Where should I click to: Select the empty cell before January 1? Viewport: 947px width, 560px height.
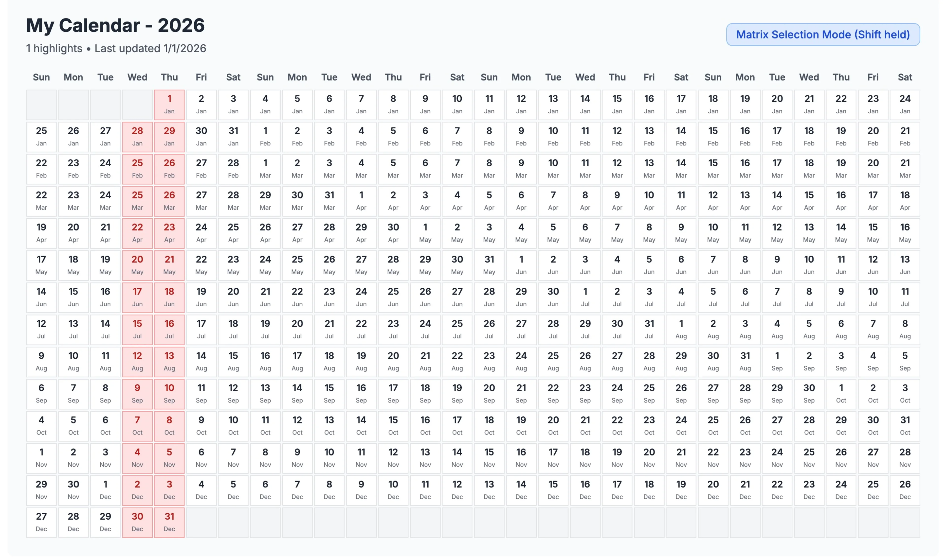click(x=137, y=105)
